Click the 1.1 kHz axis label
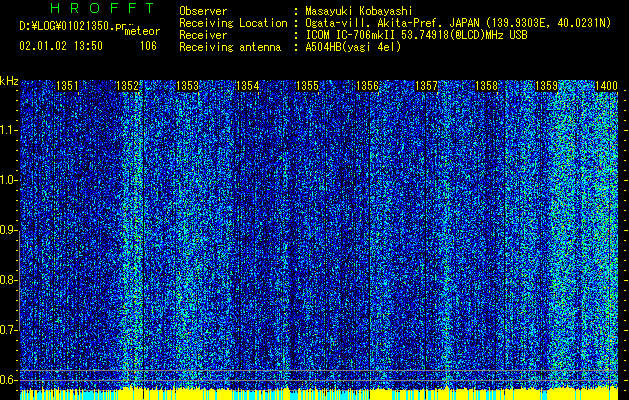 [9, 130]
